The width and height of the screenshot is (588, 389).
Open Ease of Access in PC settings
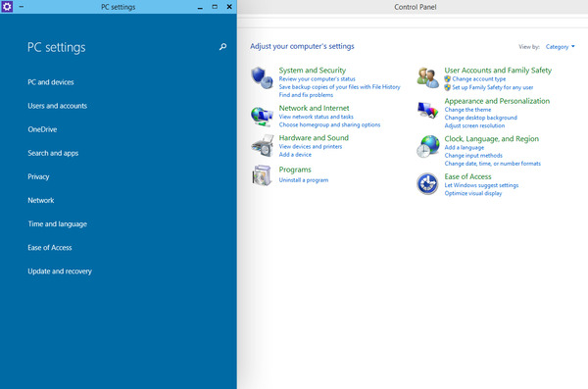click(x=50, y=248)
